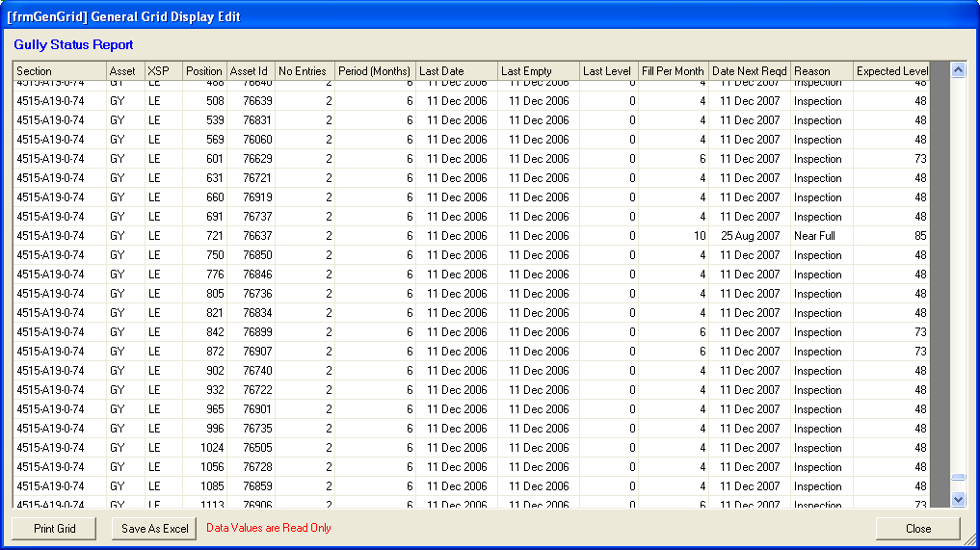The width and height of the screenshot is (980, 550).
Task: Select the Date Next Reqd column header
Action: [x=749, y=71]
